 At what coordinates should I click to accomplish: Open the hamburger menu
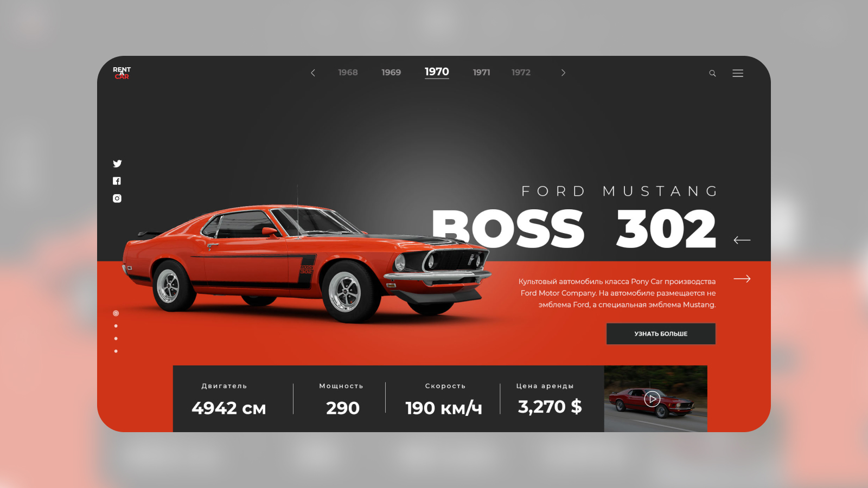pos(738,73)
